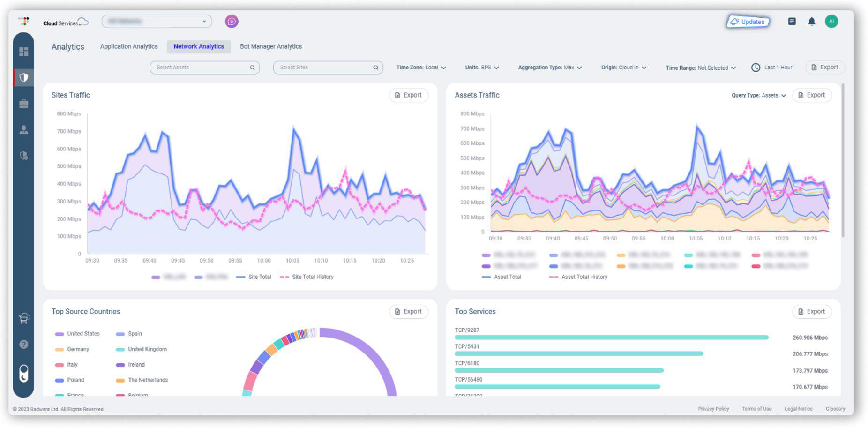
Task: Click the TCP/56480 service label
Action: tap(469, 380)
